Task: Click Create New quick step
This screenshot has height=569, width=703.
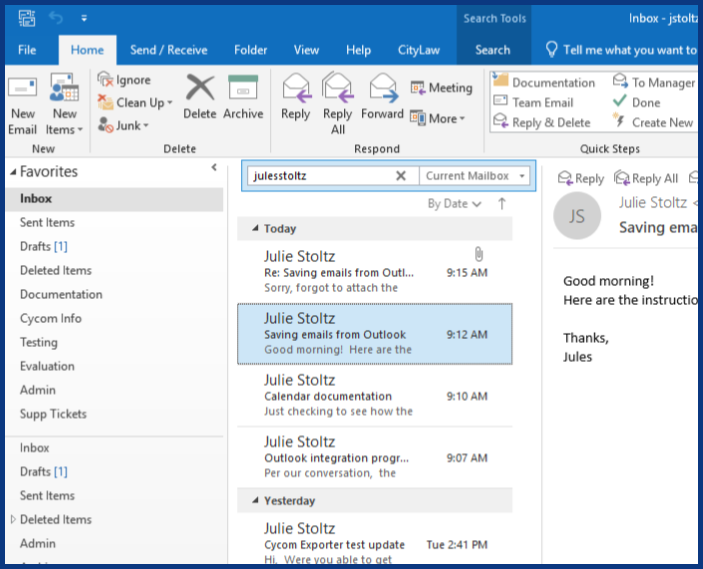Action: point(653,122)
